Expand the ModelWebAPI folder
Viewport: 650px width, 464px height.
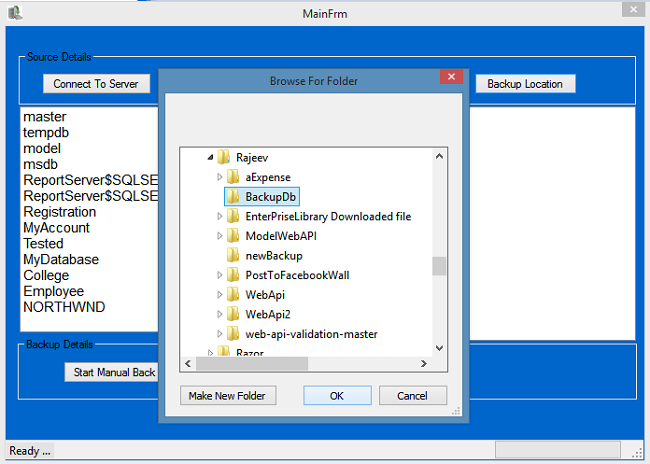coord(220,236)
